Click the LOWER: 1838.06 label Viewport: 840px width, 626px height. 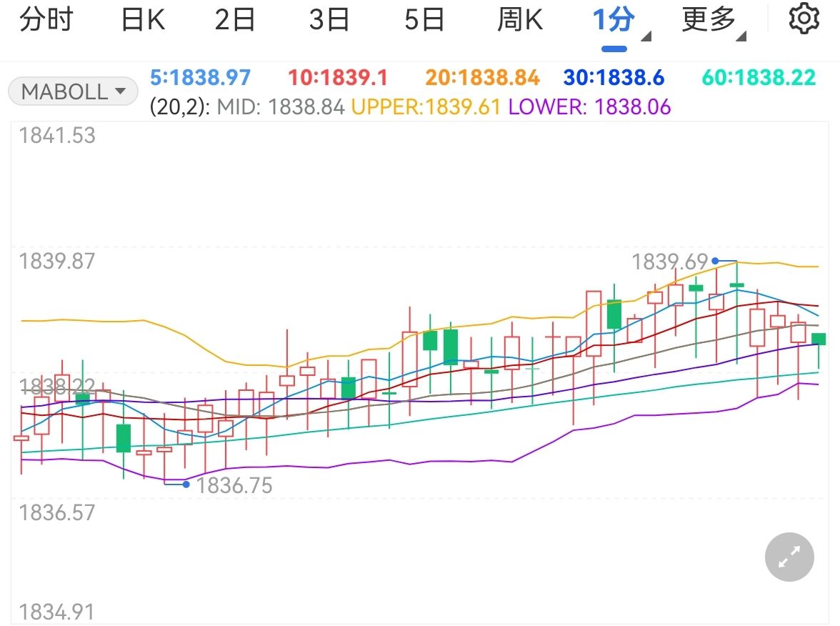click(589, 107)
